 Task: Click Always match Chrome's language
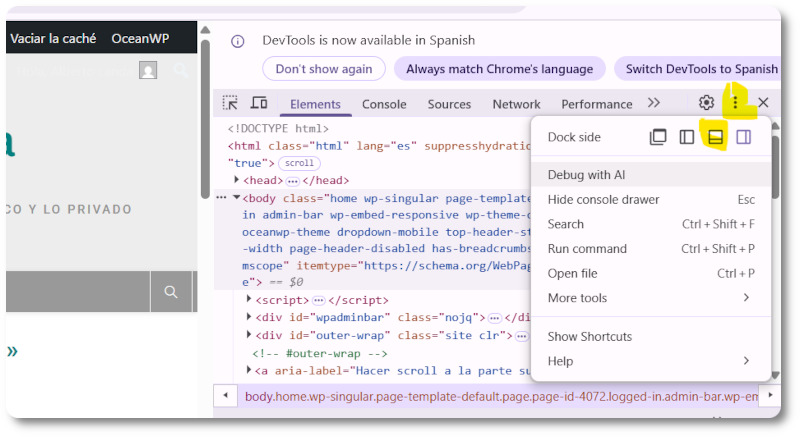(499, 69)
